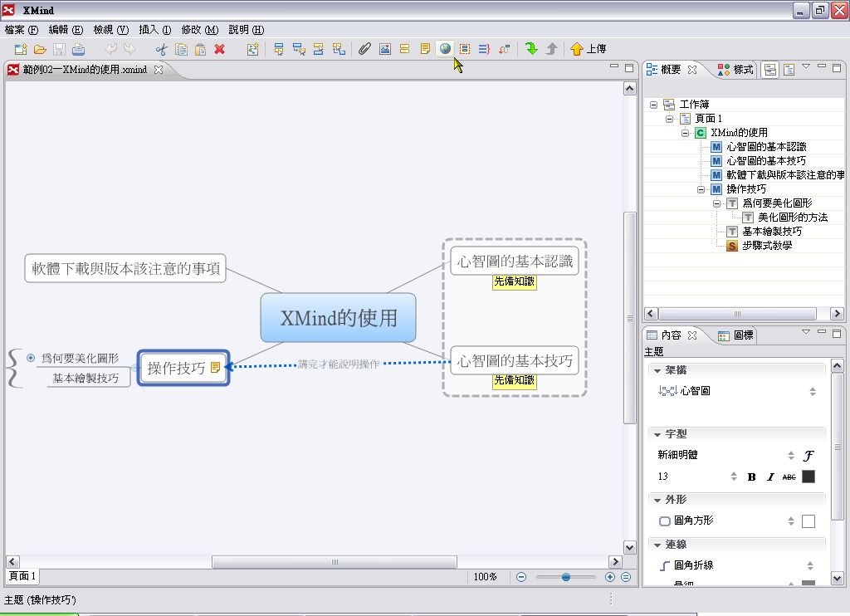Add a note with the notes icon
850x616 pixels.
[x=425, y=49]
